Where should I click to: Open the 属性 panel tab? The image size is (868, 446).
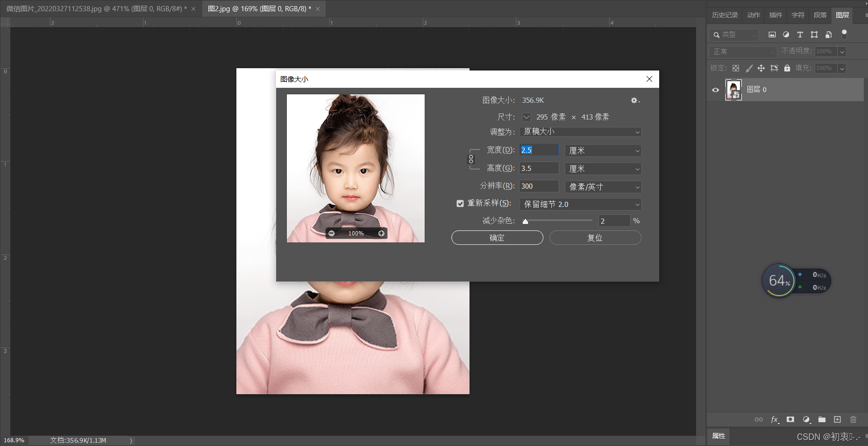point(719,436)
